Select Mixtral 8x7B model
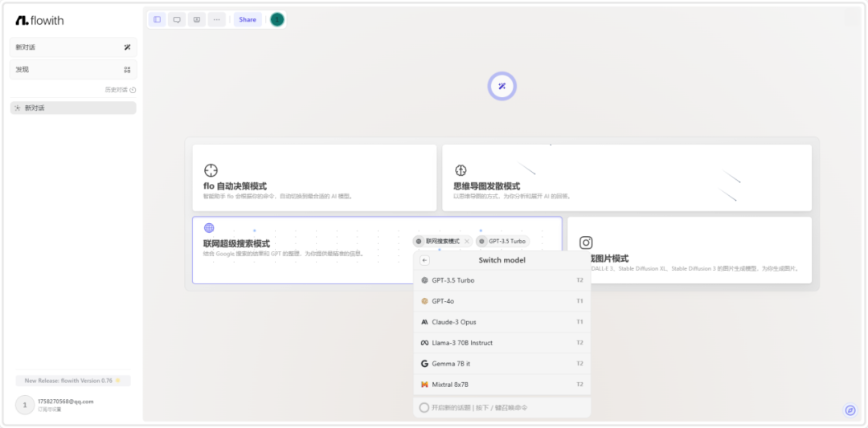 [502, 385]
